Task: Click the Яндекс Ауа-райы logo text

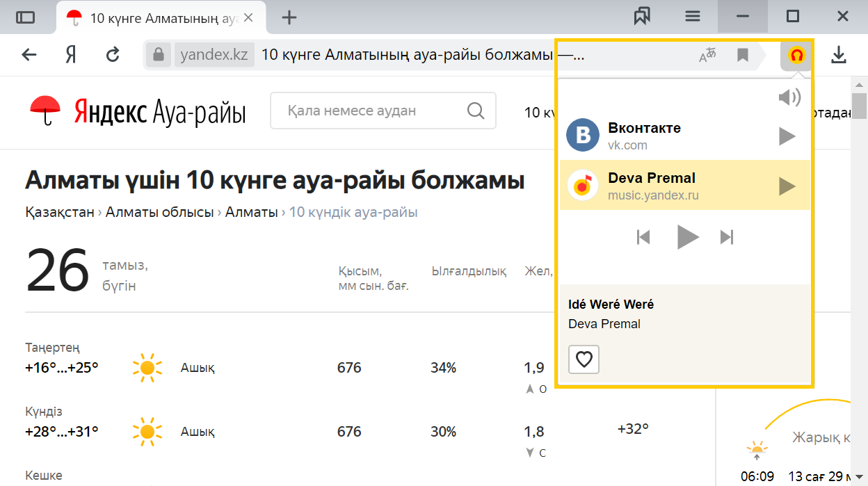Action: (x=160, y=111)
